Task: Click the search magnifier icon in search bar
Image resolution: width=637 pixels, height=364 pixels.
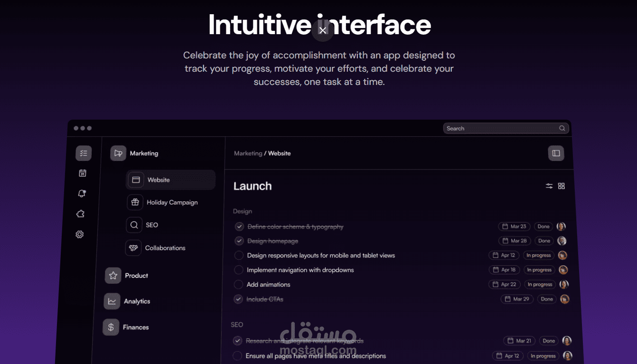Action: [x=562, y=128]
